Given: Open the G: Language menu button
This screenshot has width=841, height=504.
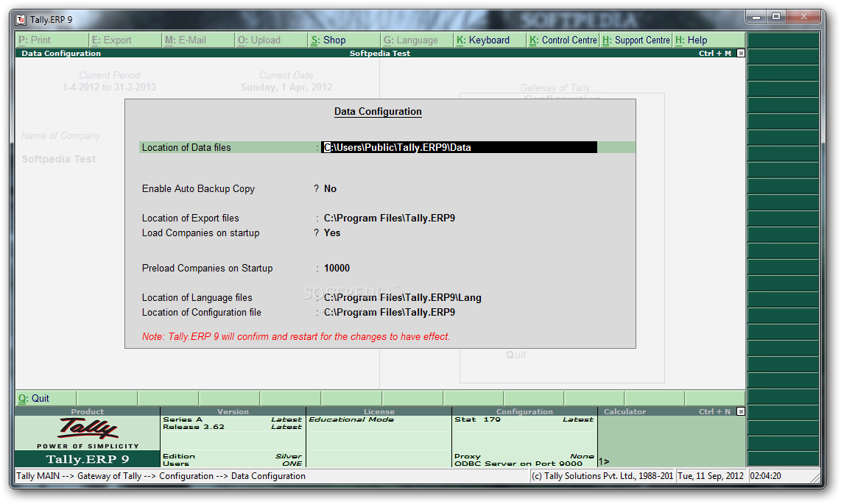Looking at the screenshot, I should [x=418, y=40].
